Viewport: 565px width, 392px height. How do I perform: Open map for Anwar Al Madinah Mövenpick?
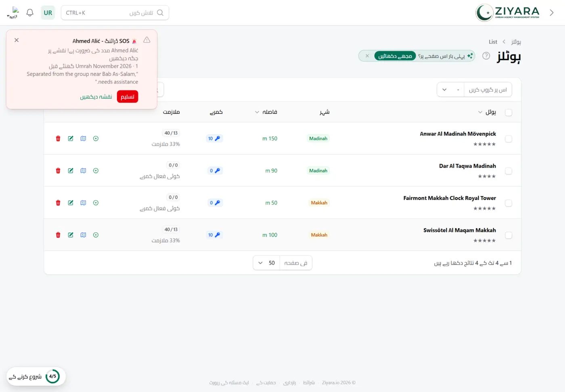[x=83, y=138]
